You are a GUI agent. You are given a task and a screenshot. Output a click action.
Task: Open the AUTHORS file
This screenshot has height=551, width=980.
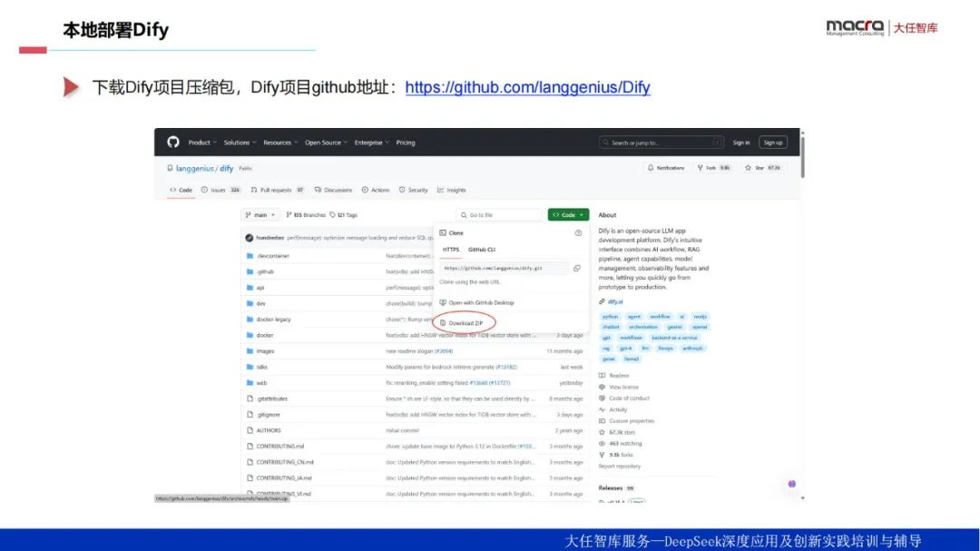pyautogui.click(x=269, y=431)
